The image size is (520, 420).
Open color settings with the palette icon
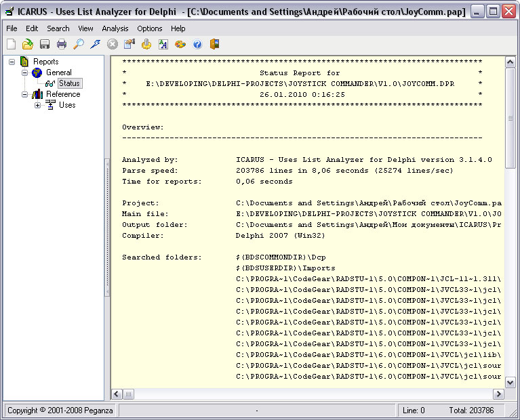click(x=180, y=44)
